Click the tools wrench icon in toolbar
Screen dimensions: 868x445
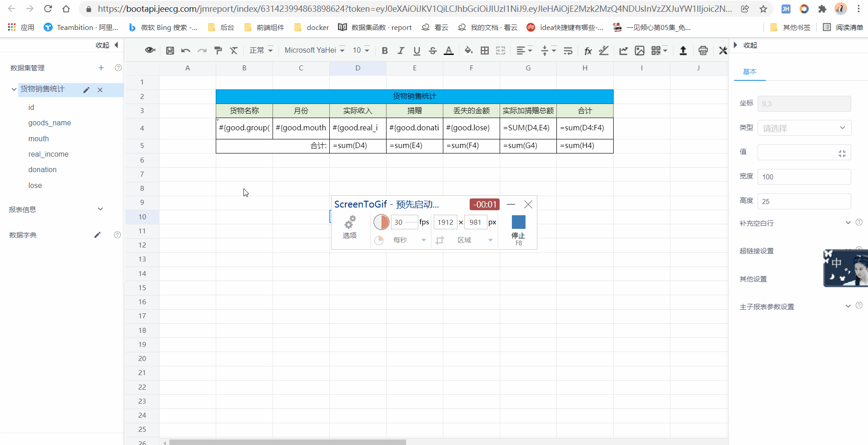723,50
